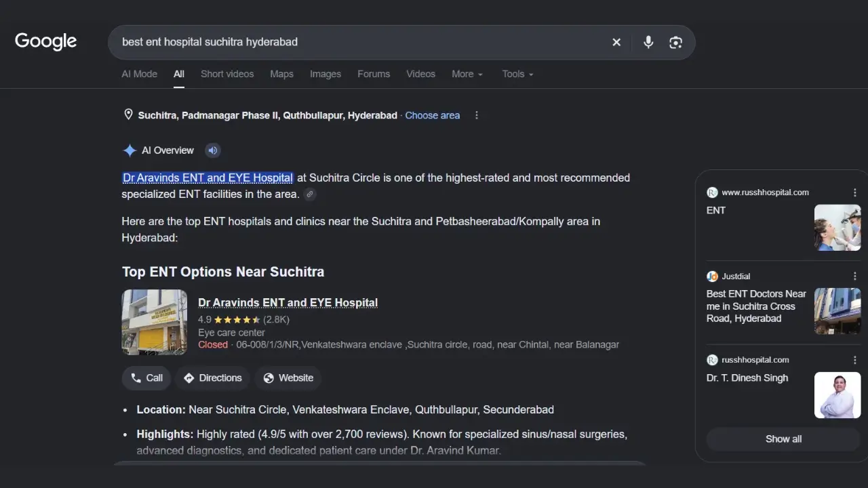868x488 pixels.
Task: Call Dr Aravinds ENT and EYE Hospital
Action: tap(146, 378)
